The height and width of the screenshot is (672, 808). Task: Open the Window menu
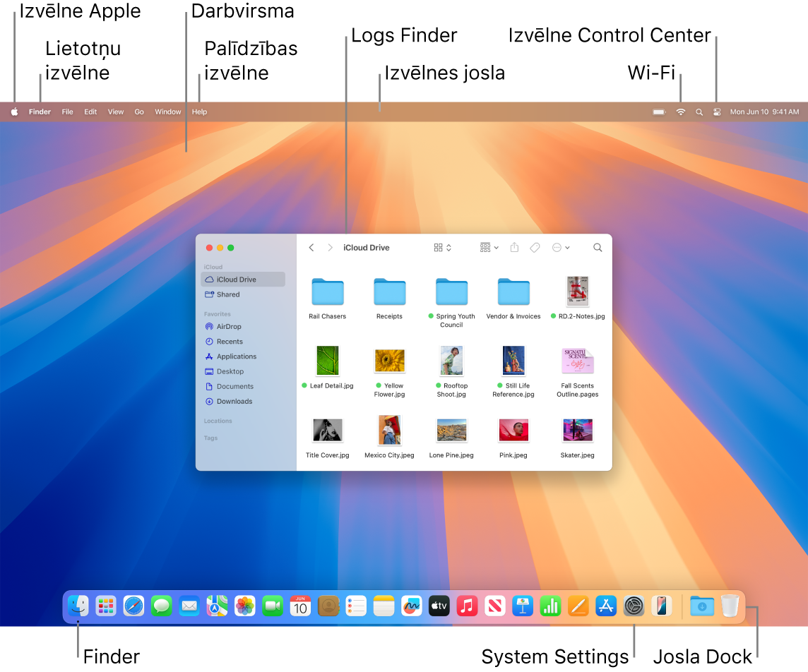coord(168,112)
